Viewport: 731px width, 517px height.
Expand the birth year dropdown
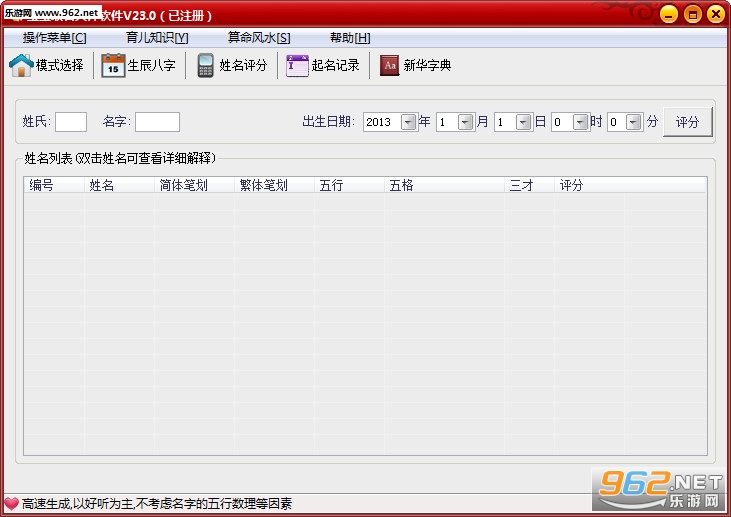tap(409, 122)
